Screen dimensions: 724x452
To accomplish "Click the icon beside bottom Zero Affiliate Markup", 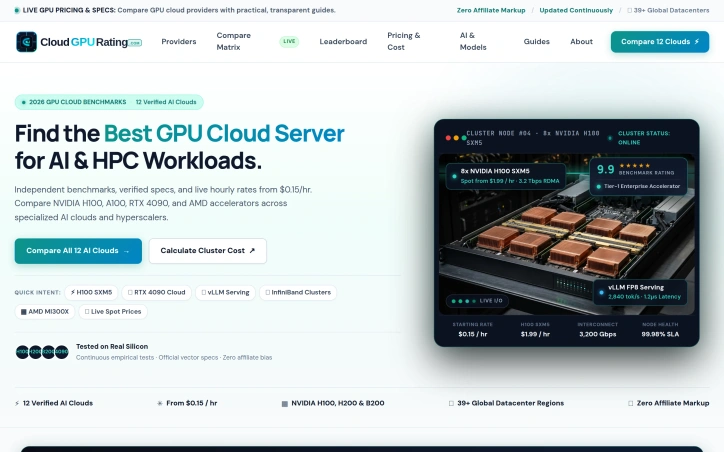I will point(630,404).
